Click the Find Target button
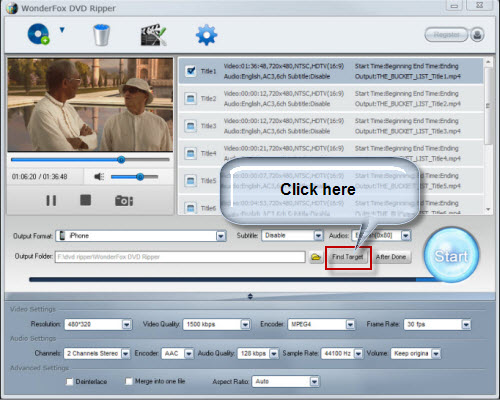Viewport: 500px width, 400px height. [348, 257]
